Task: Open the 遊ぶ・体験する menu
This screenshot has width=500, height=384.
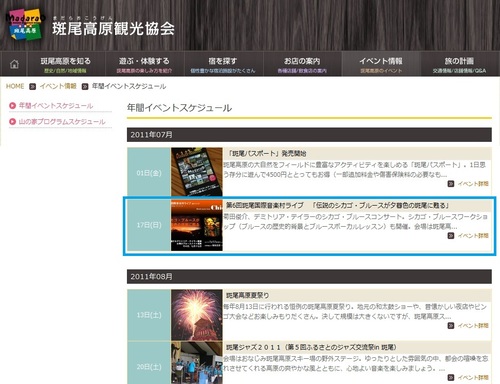Action: (x=144, y=64)
